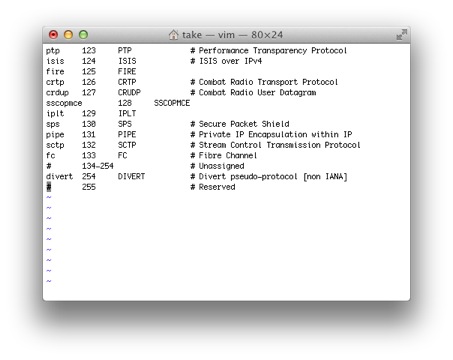Image resolution: width=453 pixels, height=360 pixels.
Task: Click number 125 on the fire line
Action: pyautogui.click(x=89, y=71)
